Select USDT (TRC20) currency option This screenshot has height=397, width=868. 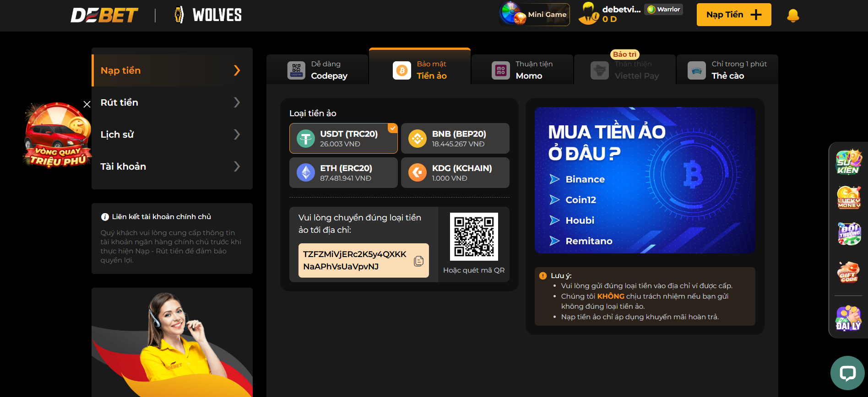[343, 138]
